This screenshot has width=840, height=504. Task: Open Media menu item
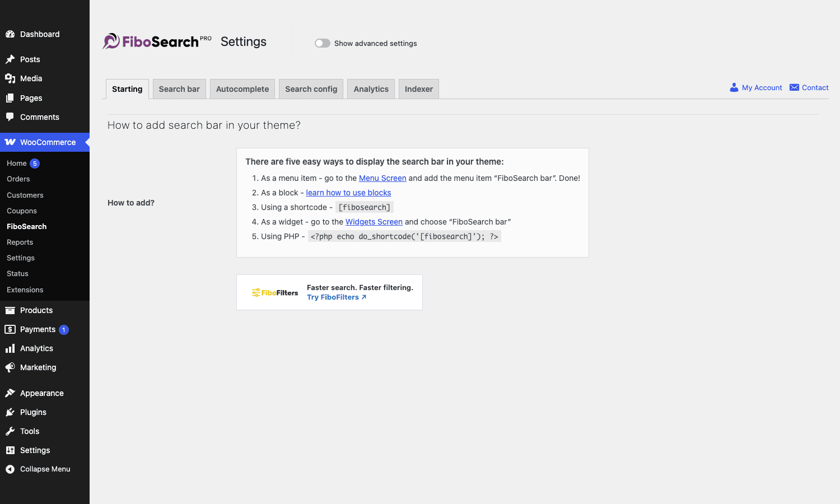[45, 78]
